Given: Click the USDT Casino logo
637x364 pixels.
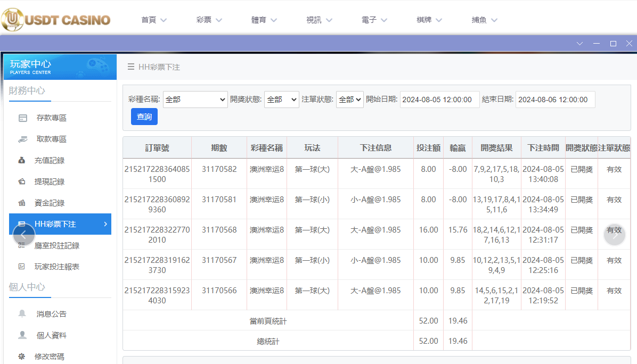Looking at the screenshot, I should tap(56, 19).
